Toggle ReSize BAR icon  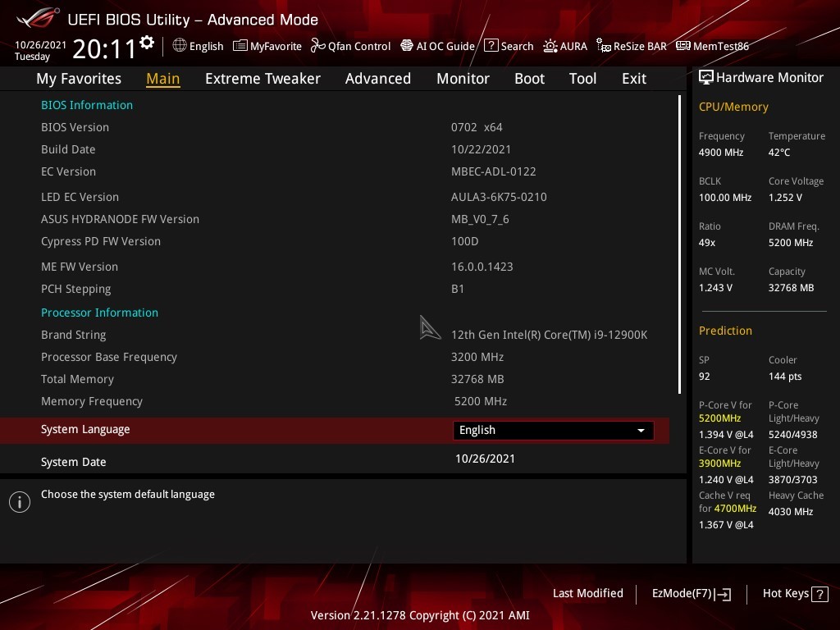point(603,46)
